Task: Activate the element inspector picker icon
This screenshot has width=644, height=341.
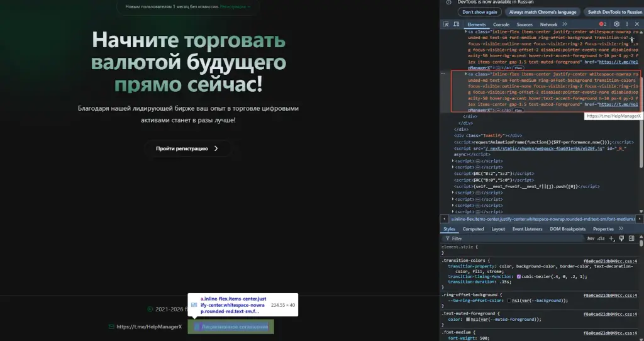Action: point(446,25)
